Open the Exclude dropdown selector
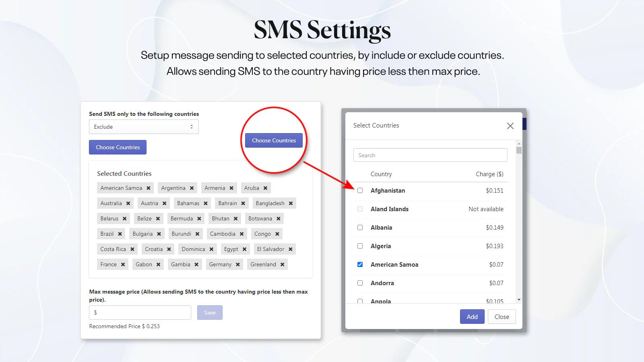Screen dimensions: 644x362 coord(144,127)
